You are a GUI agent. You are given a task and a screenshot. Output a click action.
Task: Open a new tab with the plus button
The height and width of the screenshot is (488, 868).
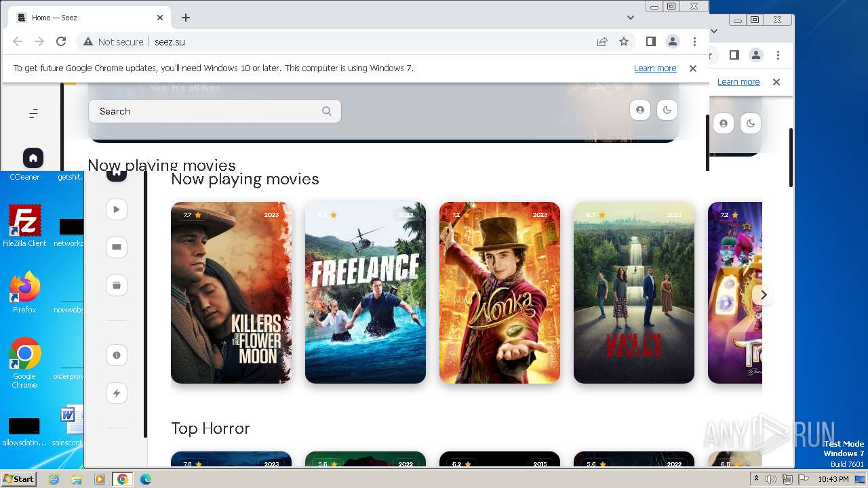[186, 18]
